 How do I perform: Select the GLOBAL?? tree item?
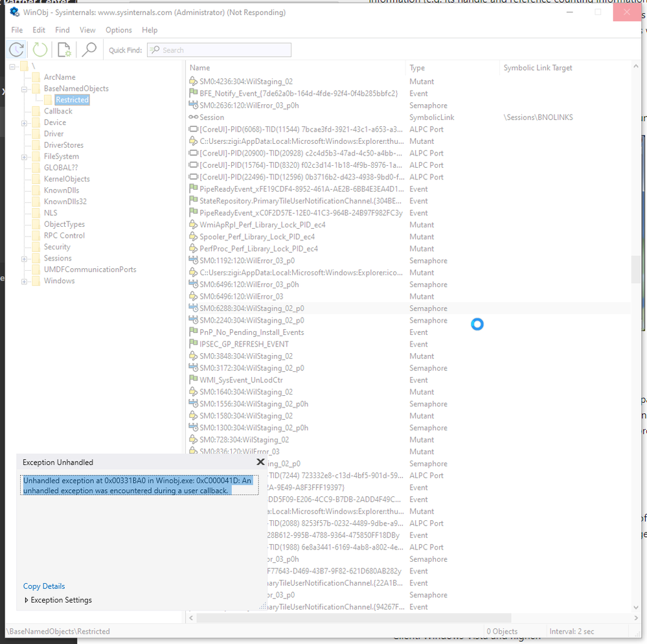pyautogui.click(x=61, y=168)
